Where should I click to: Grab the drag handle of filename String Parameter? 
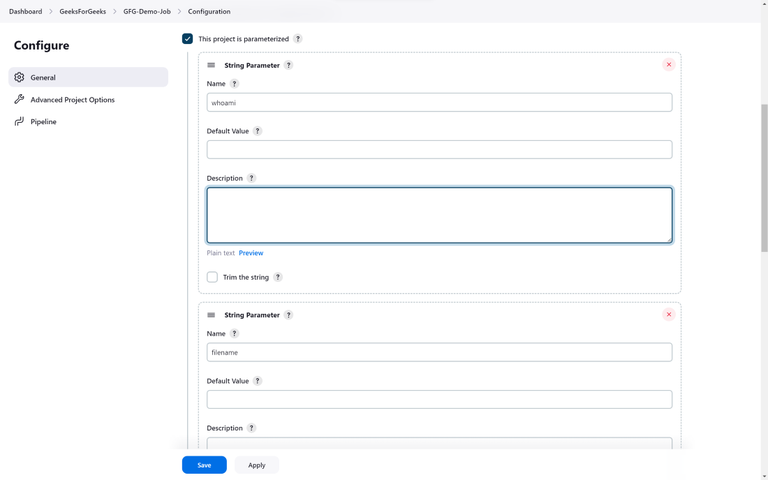211,315
